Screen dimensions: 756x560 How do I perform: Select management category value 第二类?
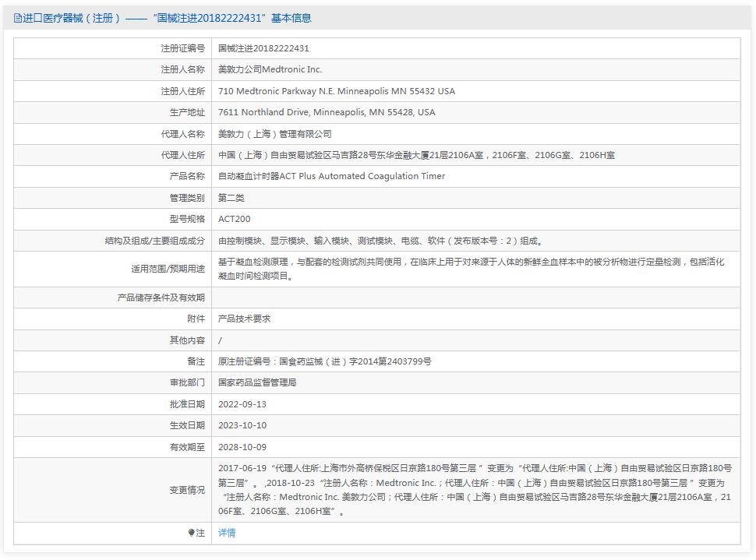click(x=231, y=198)
